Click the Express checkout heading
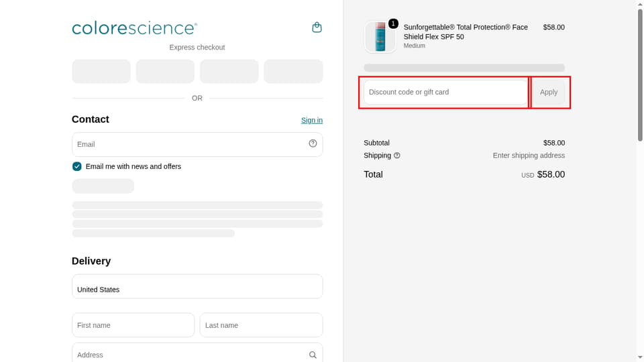 pos(197,47)
